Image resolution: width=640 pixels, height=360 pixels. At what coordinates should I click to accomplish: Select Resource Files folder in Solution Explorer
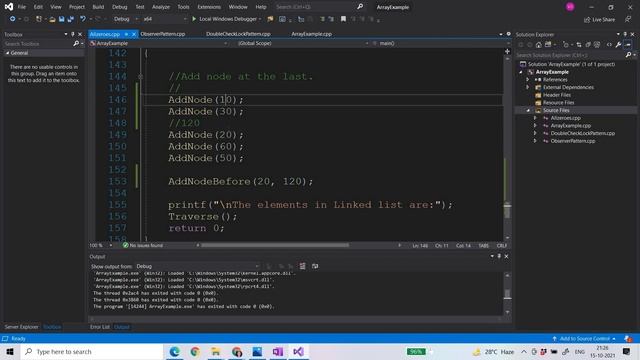[558, 103]
